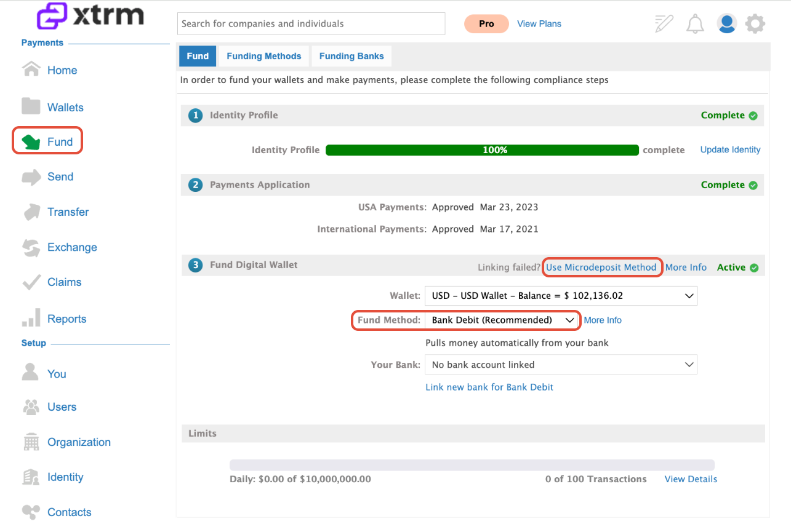Open the user profile avatar icon
This screenshot has width=791, height=532.
click(727, 23)
